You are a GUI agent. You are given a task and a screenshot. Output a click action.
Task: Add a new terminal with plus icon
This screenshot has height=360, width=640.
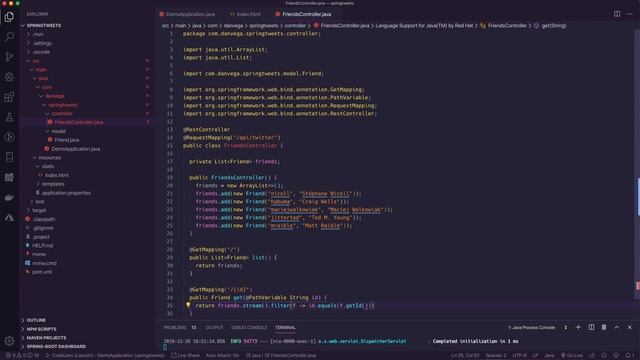(x=578, y=327)
